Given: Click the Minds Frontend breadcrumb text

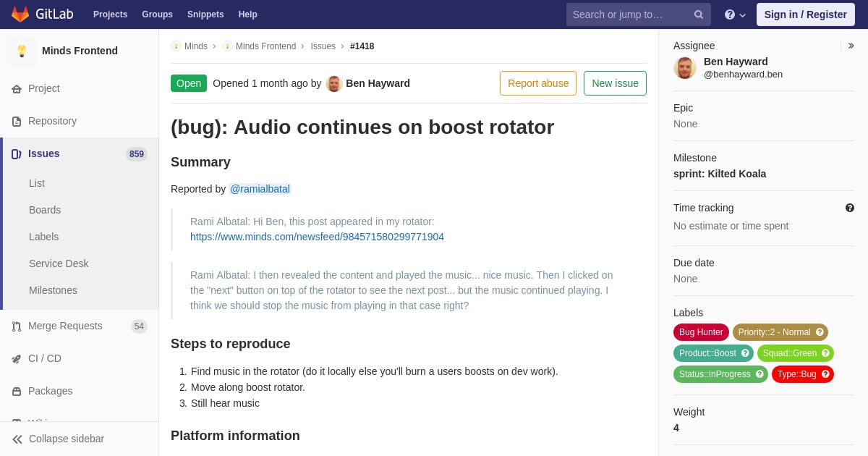Looking at the screenshot, I should [265, 46].
